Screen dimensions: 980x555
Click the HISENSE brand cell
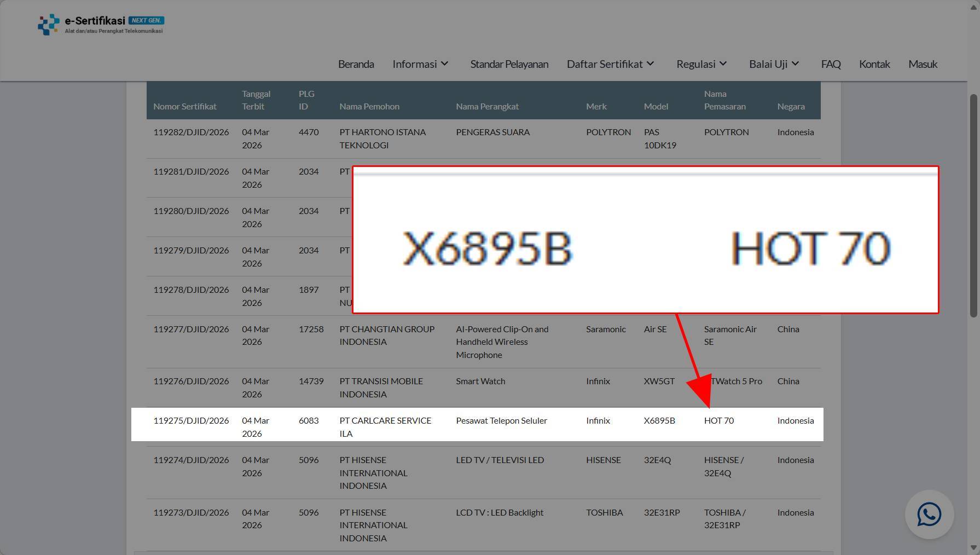[603, 460]
